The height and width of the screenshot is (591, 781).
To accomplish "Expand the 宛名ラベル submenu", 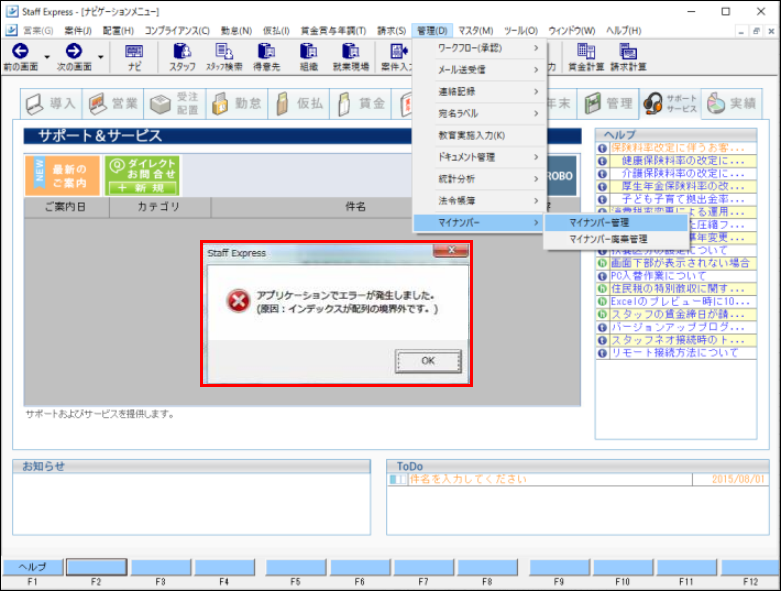I will (x=480, y=114).
